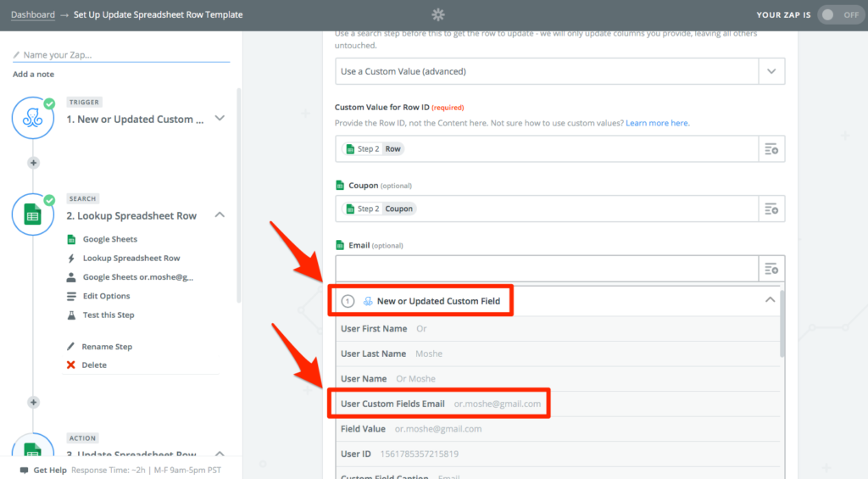The height and width of the screenshot is (479, 868).
Task: Click Rename Step
Action: [107, 347]
